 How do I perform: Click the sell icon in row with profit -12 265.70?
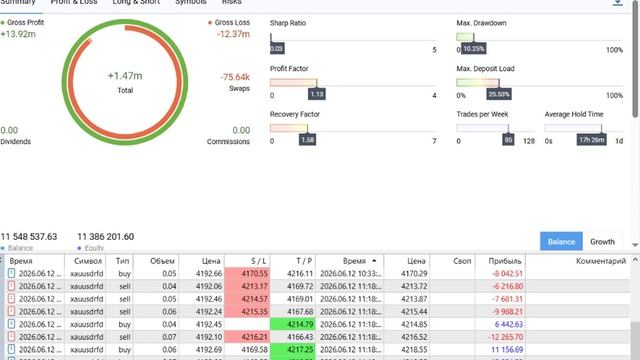click(11, 336)
